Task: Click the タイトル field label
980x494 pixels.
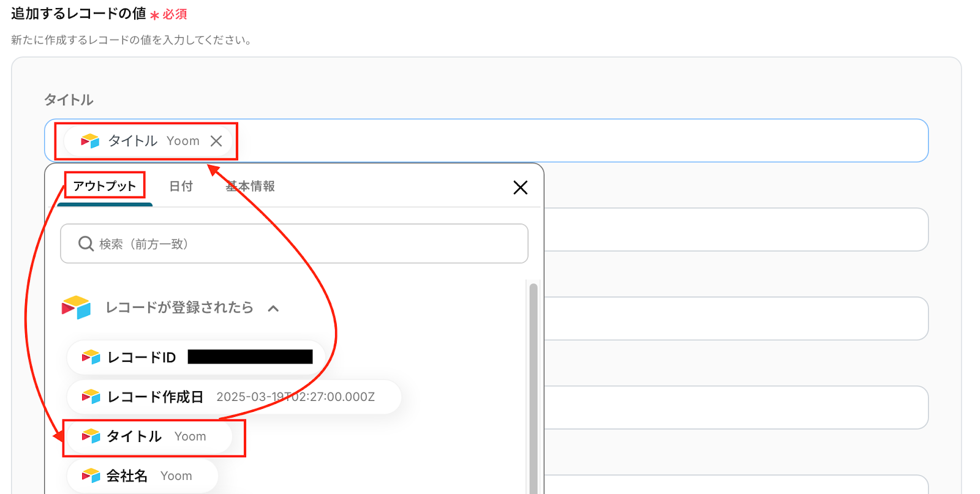Action: click(x=69, y=100)
